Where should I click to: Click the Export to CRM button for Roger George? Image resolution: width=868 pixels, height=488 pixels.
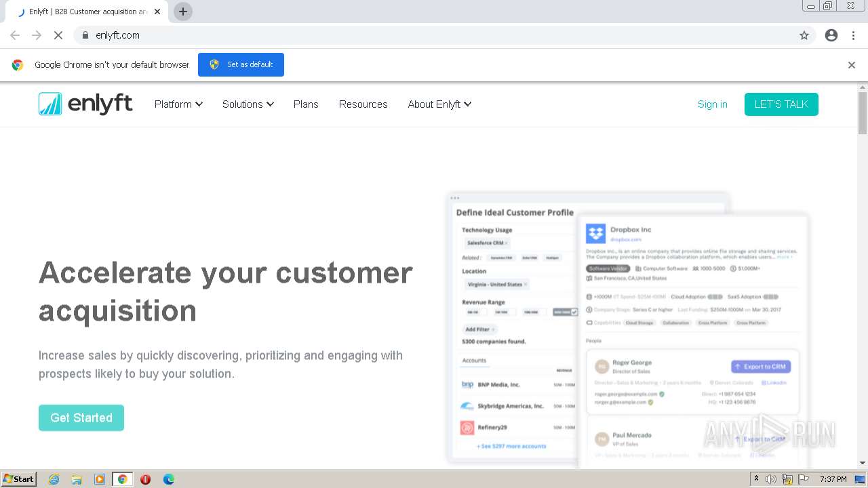click(x=761, y=366)
